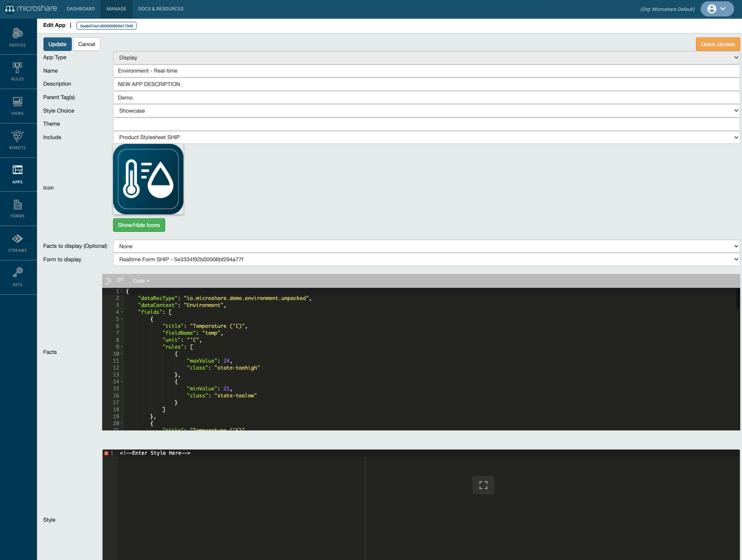The width and height of the screenshot is (742, 560).
Task: Open the Devices sidebar section
Action: coord(18,37)
